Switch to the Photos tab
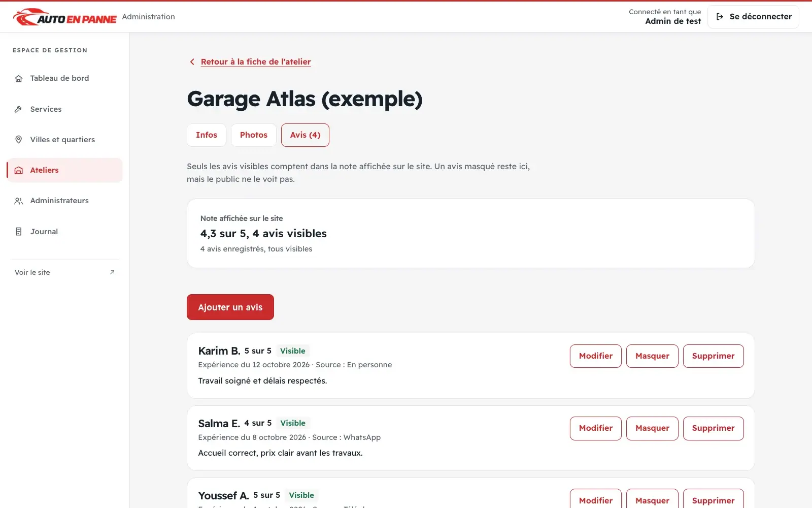 tap(254, 135)
